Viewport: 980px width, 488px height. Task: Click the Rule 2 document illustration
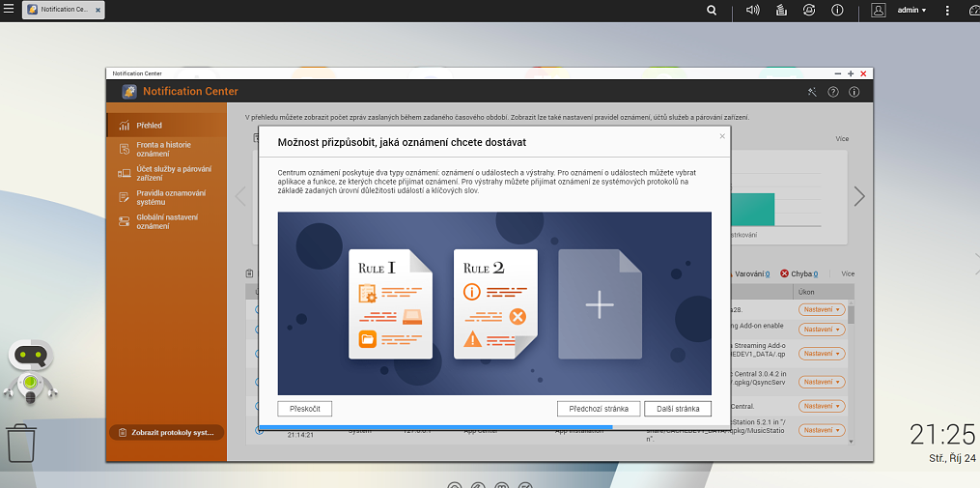[x=495, y=304]
